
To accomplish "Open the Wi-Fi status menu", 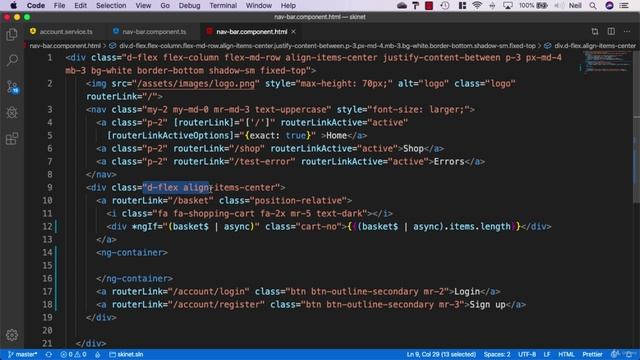I will 477,5.
